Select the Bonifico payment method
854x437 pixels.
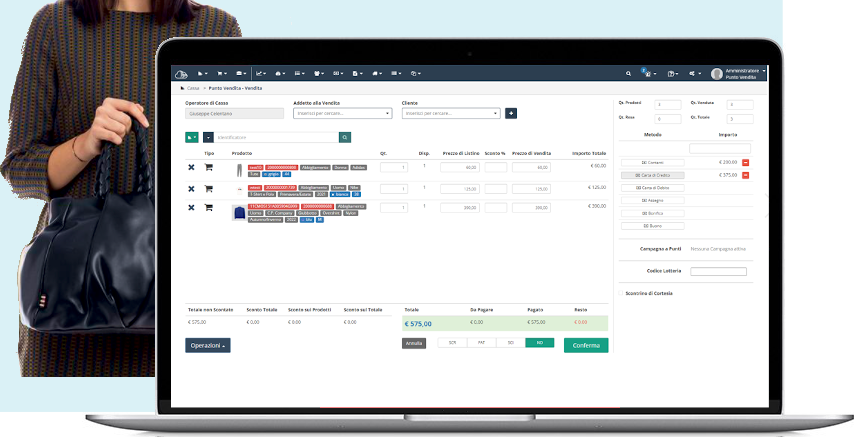(652, 213)
